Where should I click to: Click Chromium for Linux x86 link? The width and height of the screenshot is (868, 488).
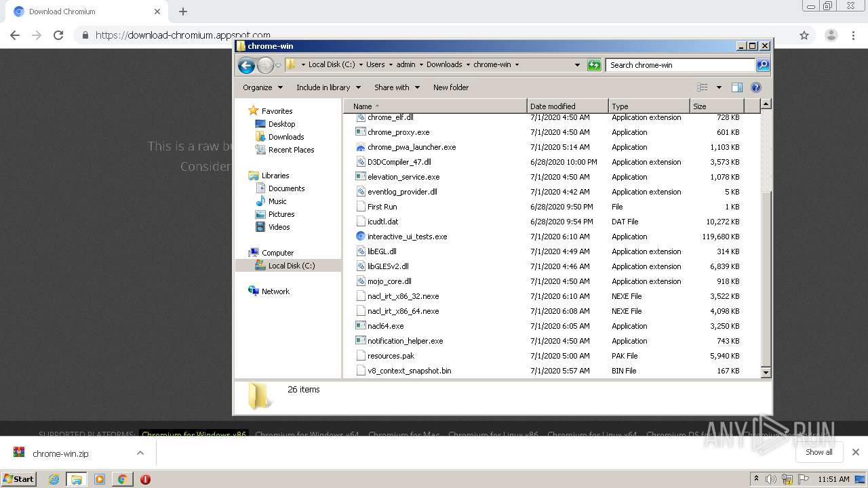click(x=493, y=434)
